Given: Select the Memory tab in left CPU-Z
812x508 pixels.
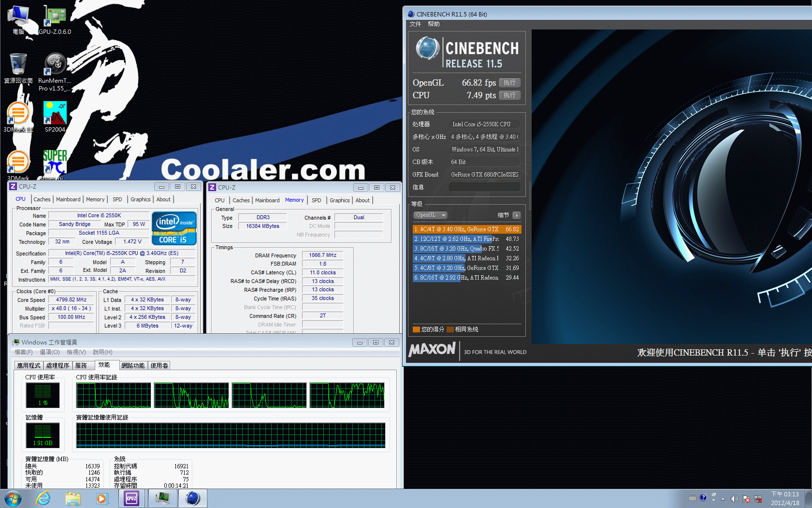Looking at the screenshot, I should 95,199.
